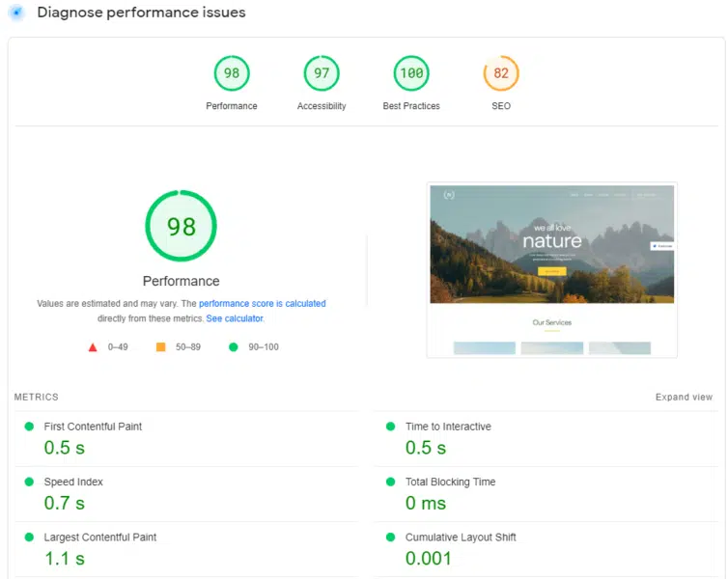This screenshot has width=728, height=579.
Task: Click the Accessibility score gauge 97
Action: [x=322, y=74]
